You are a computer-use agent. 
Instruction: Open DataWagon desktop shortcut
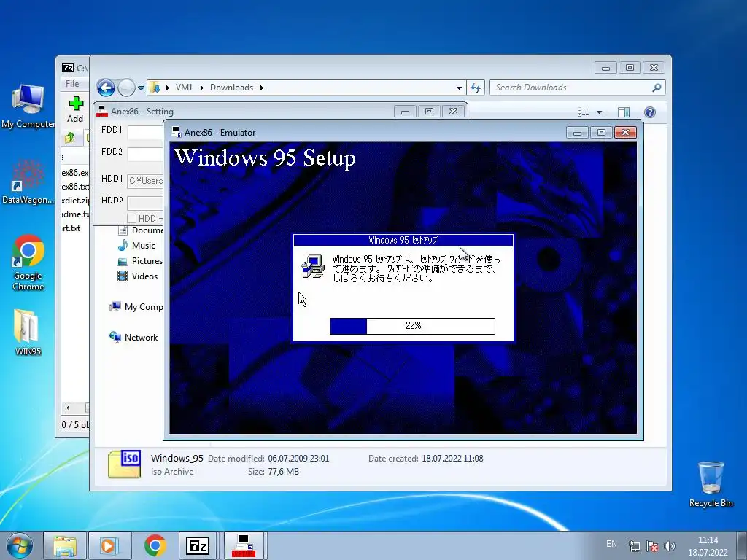[28, 182]
